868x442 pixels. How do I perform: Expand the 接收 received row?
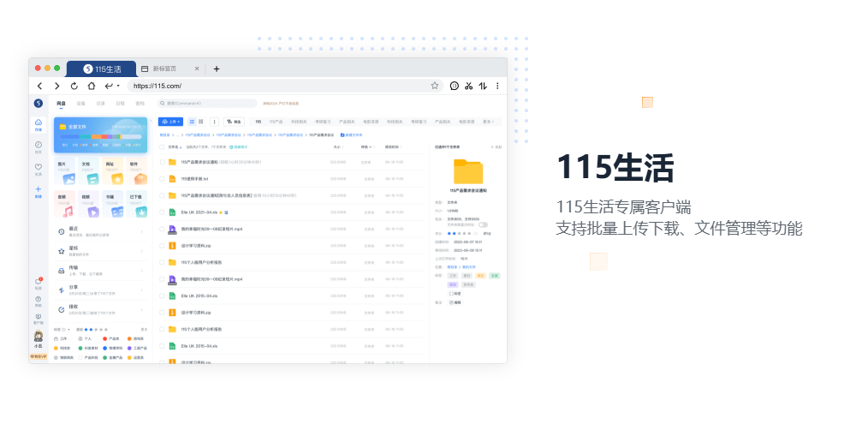[101, 309]
